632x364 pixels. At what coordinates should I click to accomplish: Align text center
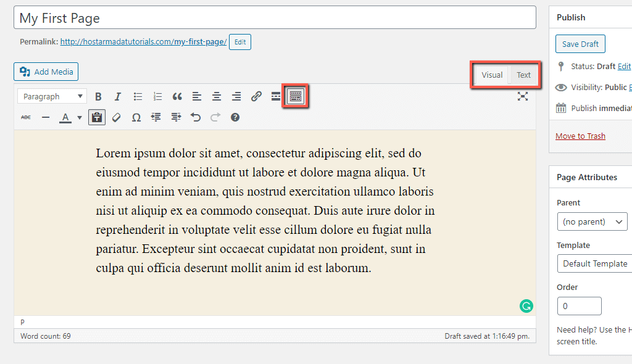click(x=217, y=97)
